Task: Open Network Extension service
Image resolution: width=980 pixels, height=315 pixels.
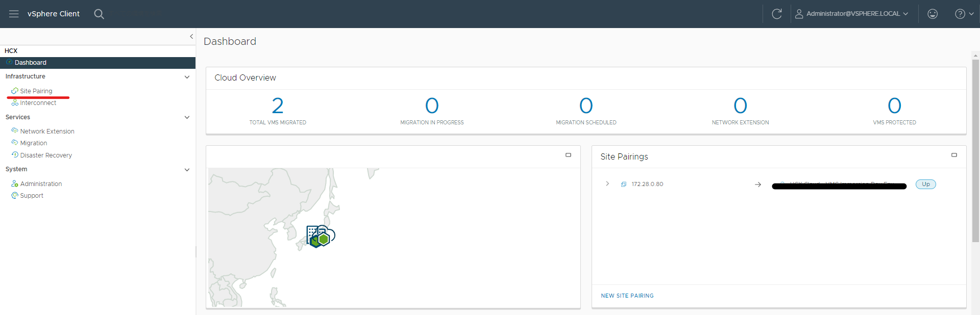Action: pos(47,132)
